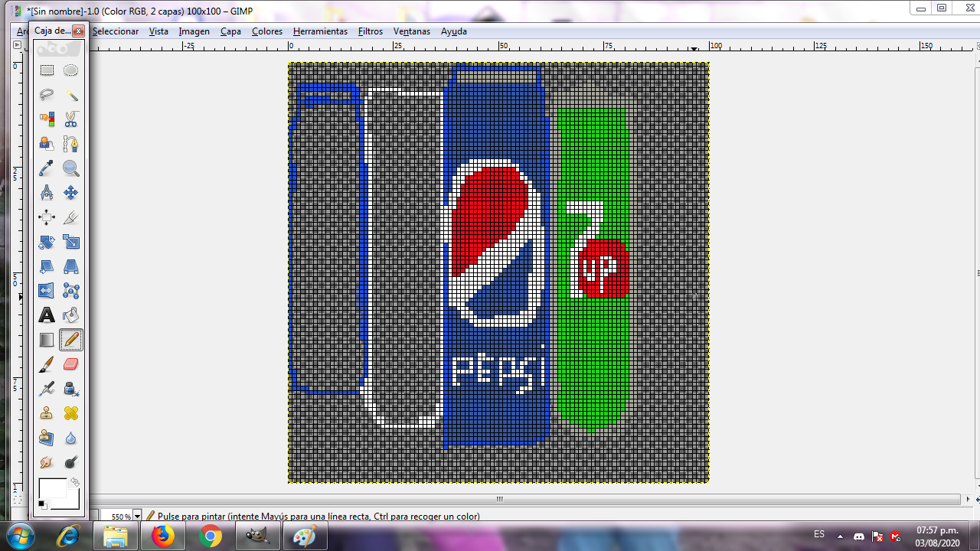This screenshot has width=980, height=551.
Task: Select the Align tool
Action: 47,217
